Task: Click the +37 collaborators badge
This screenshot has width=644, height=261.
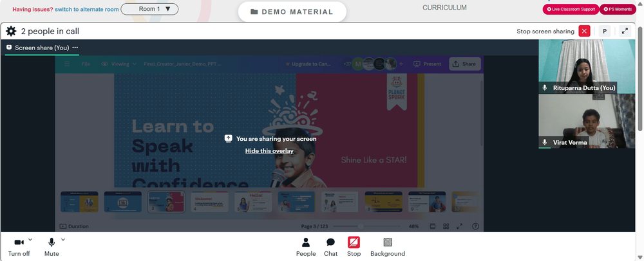Action: click(348, 64)
